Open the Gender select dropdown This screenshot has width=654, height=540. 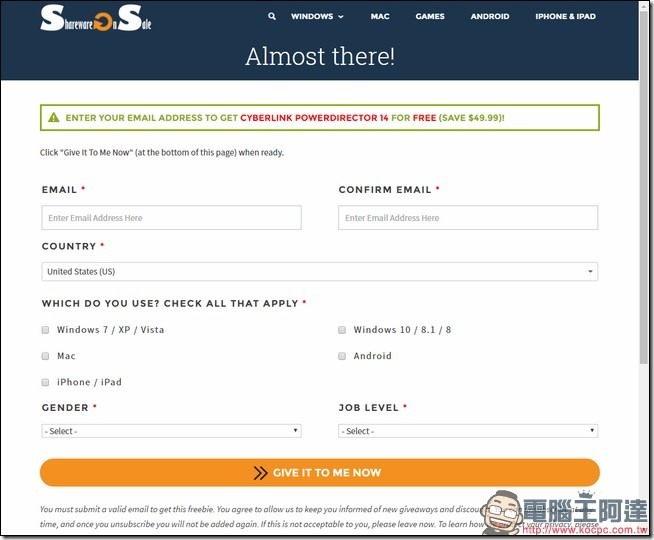pos(171,431)
